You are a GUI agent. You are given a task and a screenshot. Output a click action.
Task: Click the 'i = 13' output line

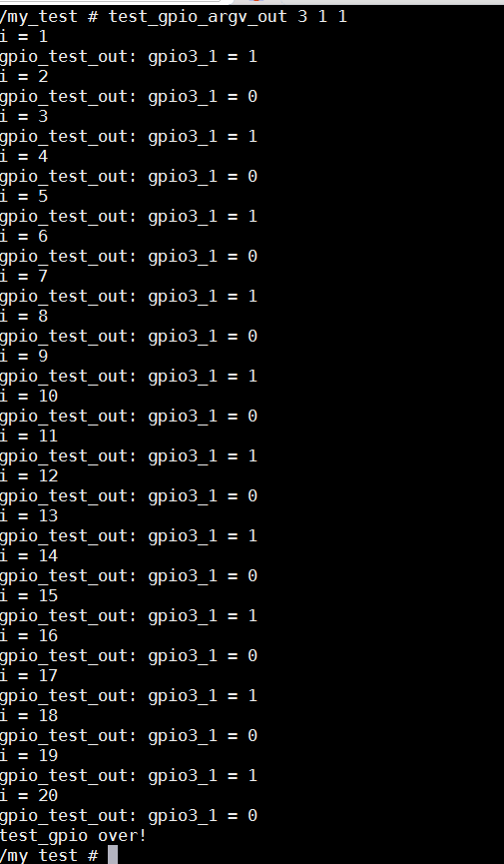(29, 515)
